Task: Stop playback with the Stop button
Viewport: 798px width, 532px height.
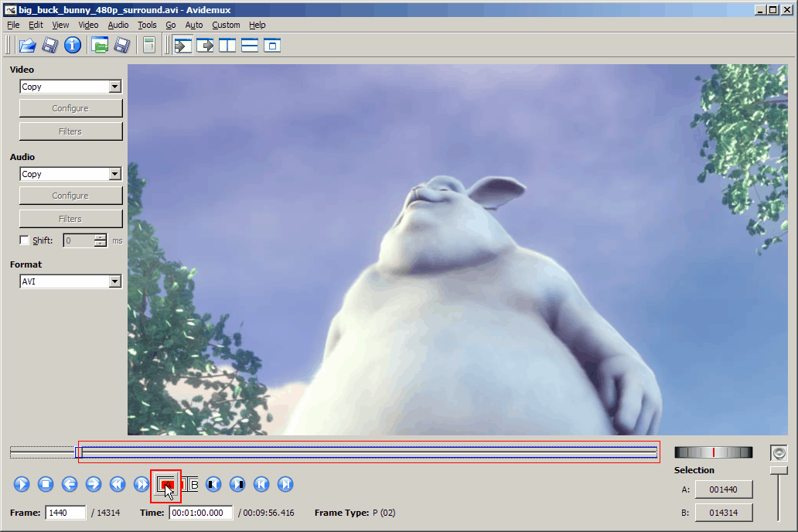Action: [x=46, y=484]
